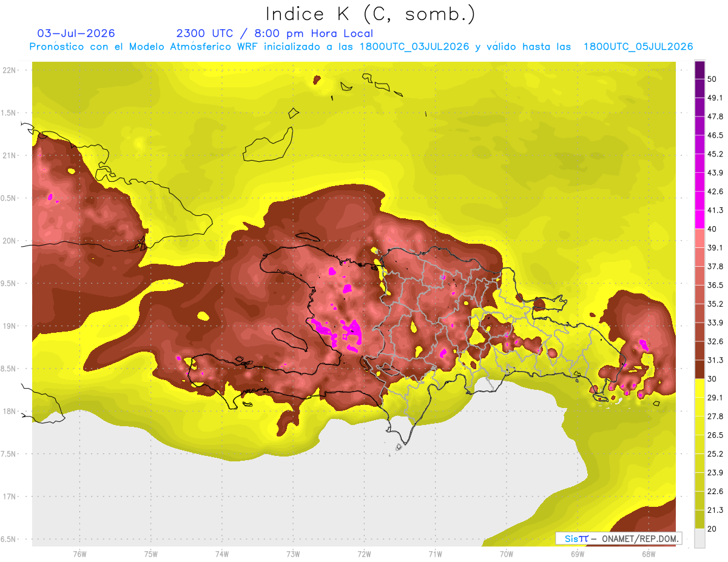The image size is (728, 562).
Task: Select the '22.6' colorbar value
Action: coord(716,492)
